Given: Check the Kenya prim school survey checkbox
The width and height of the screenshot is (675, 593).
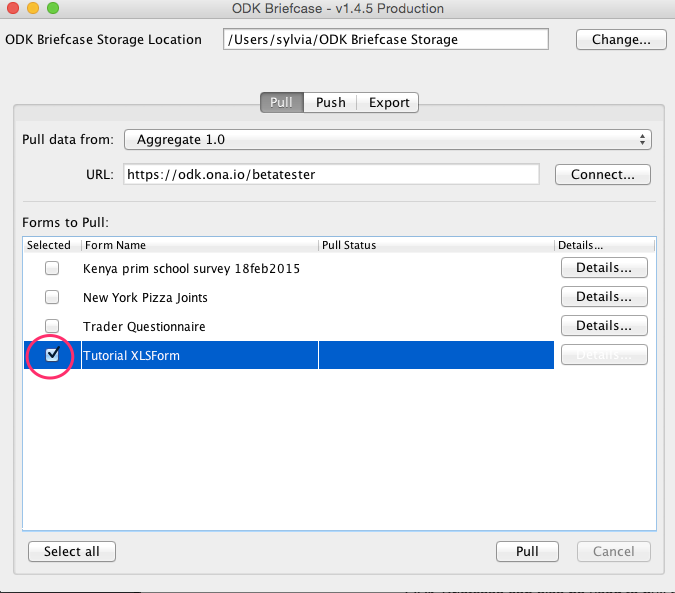Looking at the screenshot, I should point(52,268).
